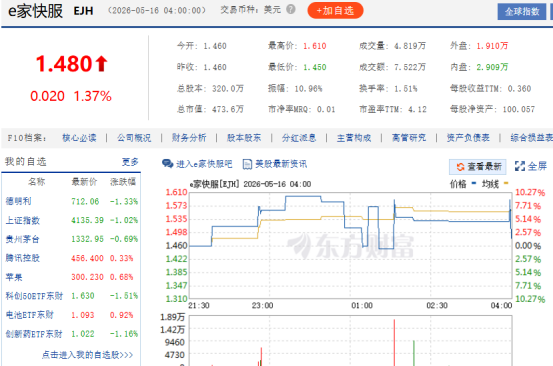
Task: Open 贵州茅台 in the watchlist
Action: point(23,239)
